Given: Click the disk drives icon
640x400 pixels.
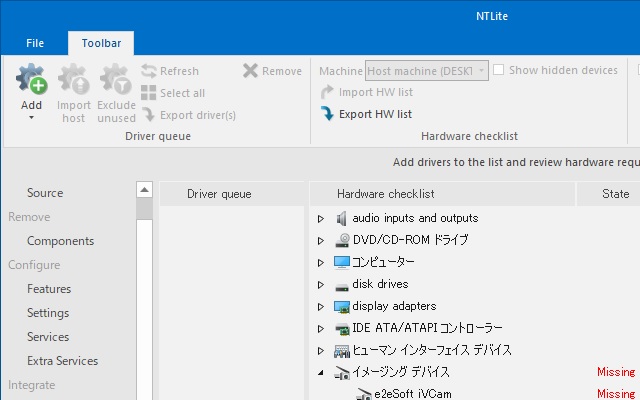Looking at the screenshot, I should [x=342, y=287].
